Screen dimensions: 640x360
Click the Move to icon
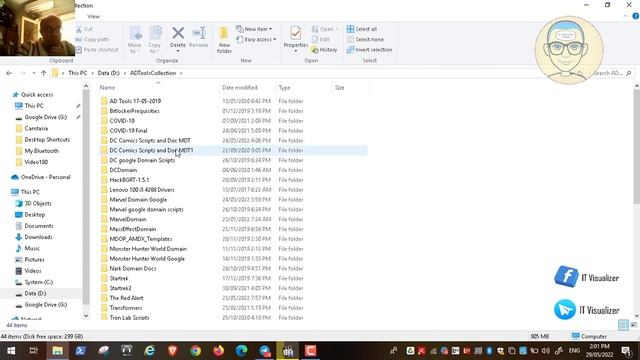pyautogui.click(x=135, y=40)
